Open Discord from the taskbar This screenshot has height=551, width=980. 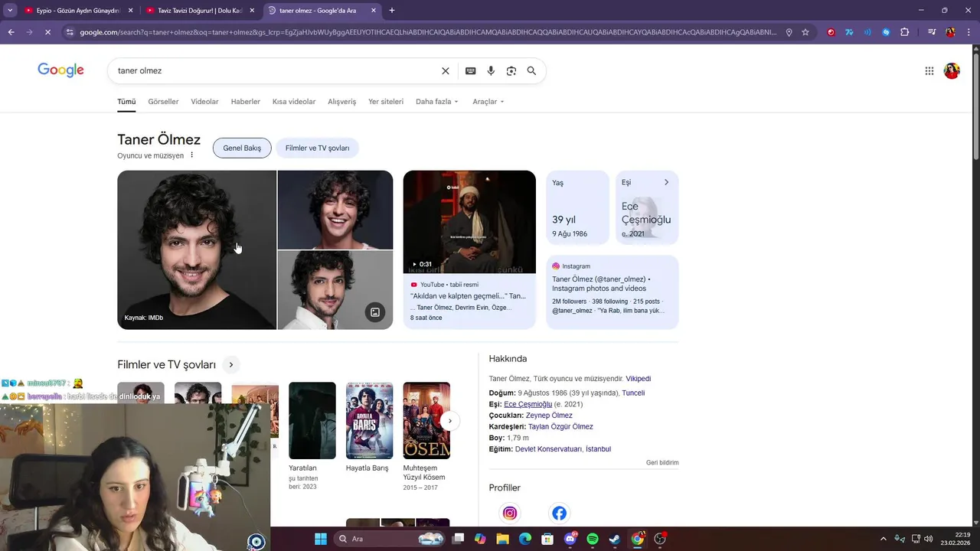[x=570, y=539]
